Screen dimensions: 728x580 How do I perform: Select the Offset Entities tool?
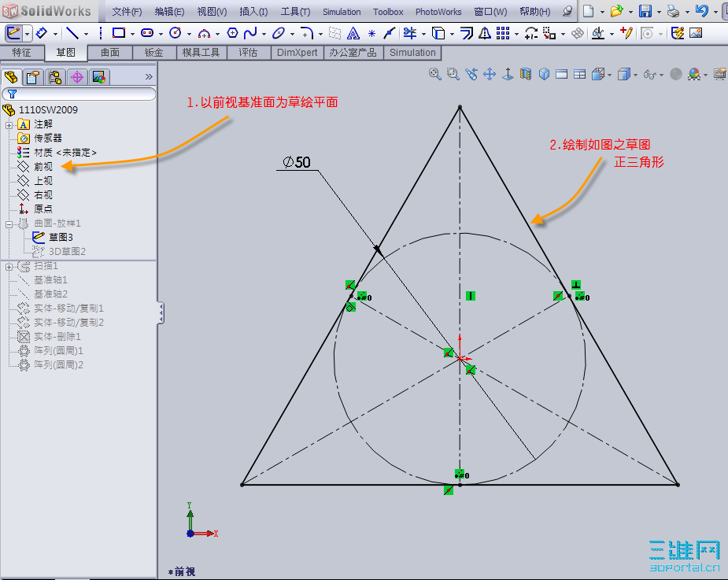466,33
